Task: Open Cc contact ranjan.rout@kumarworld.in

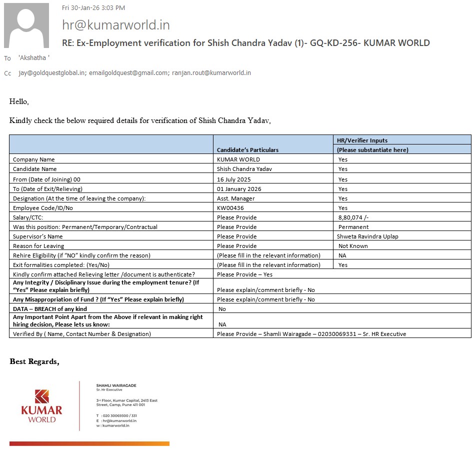Action: 211,73
